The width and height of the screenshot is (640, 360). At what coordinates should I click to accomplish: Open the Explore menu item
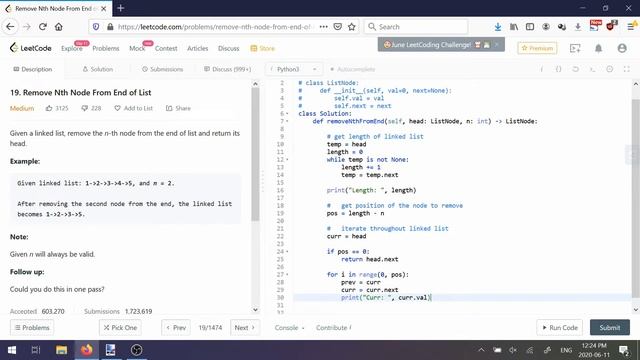click(72, 48)
